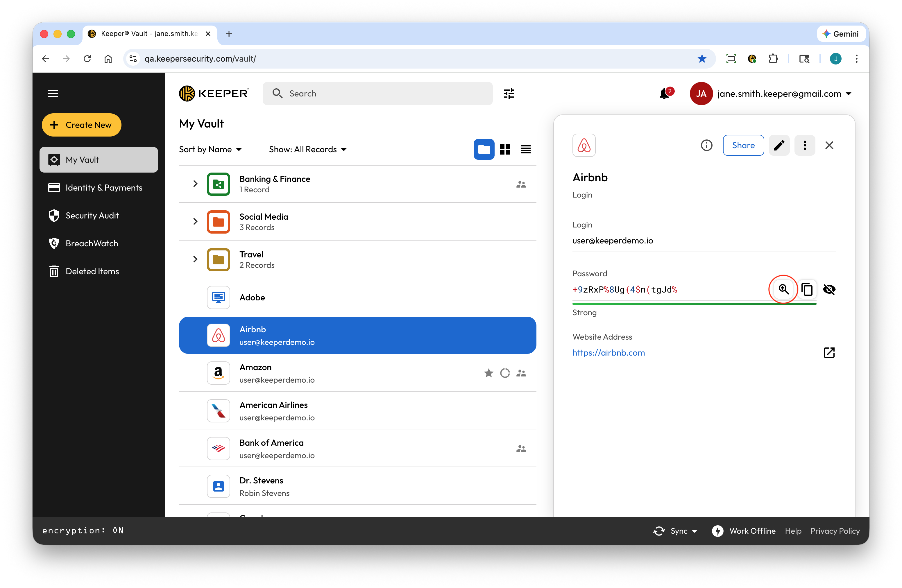Viewport: 902px width, 588px height.
Task: Click the password strength bar
Action: (694, 304)
